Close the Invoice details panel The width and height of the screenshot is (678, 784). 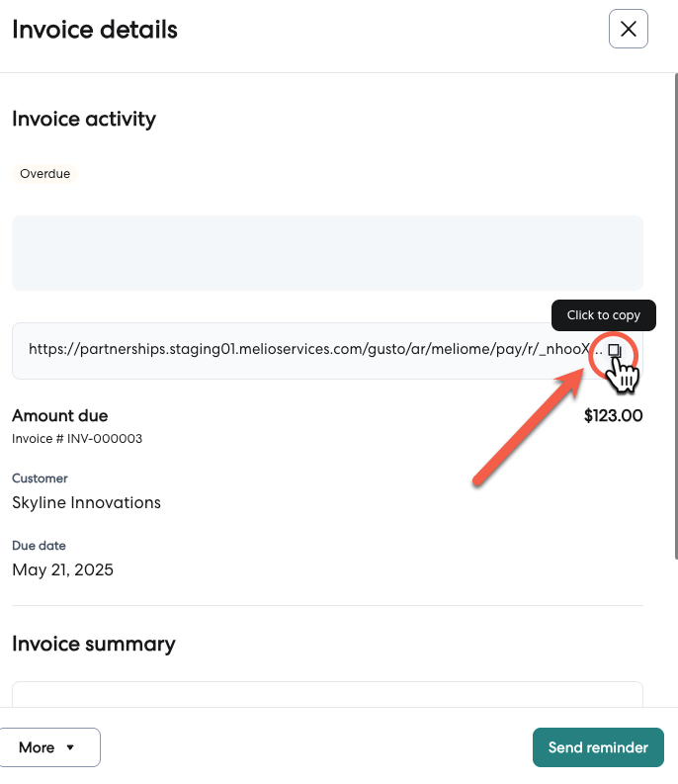628,30
